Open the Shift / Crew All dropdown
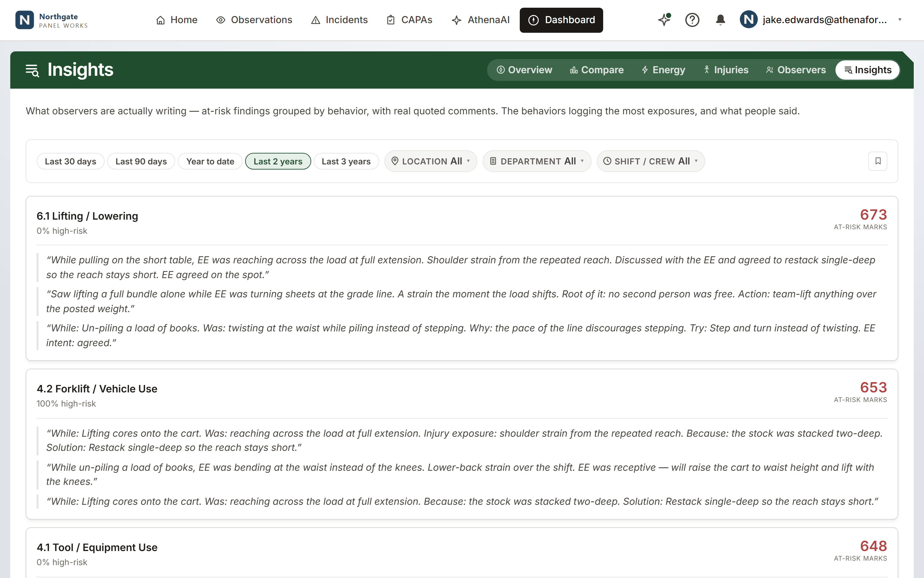Viewport: 924px width, 578px height. coord(651,161)
